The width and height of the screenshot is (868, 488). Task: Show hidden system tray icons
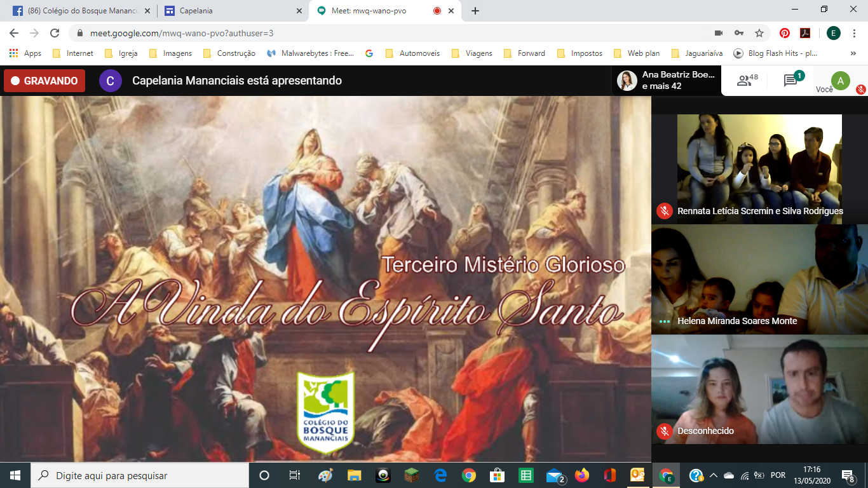tap(714, 475)
